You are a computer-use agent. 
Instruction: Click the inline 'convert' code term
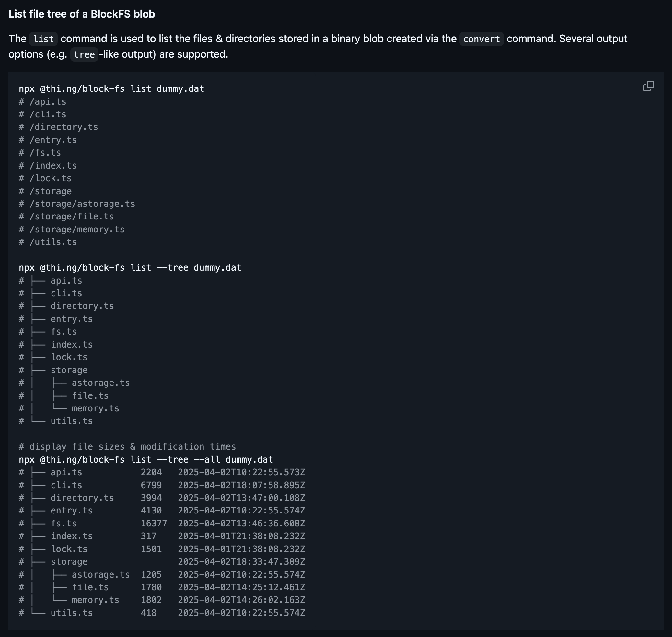point(481,39)
